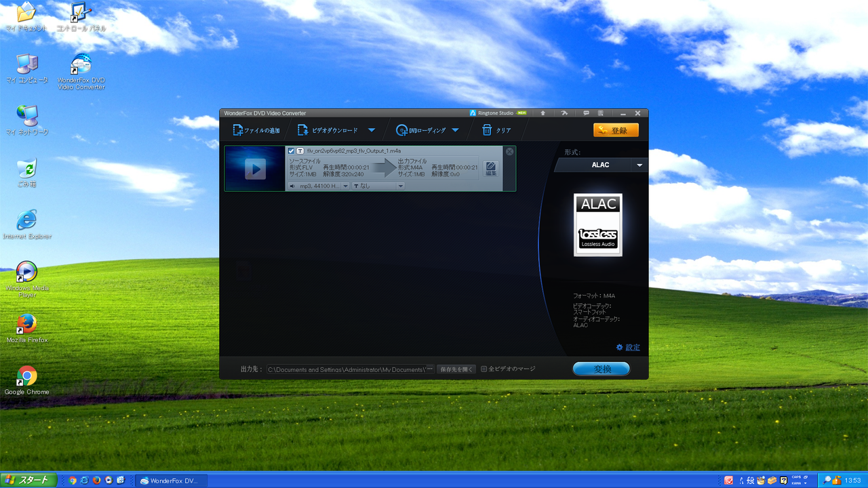This screenshot has height=488, width=868.
Task: Click 保存先を開く (open output folder) button
Action: pyautogui.click(x=456, y=369)
